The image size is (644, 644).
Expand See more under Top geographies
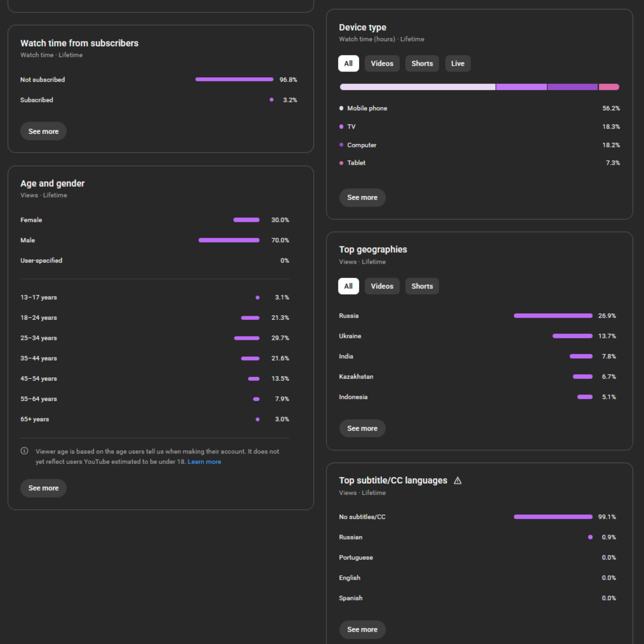tap(362, 428)
